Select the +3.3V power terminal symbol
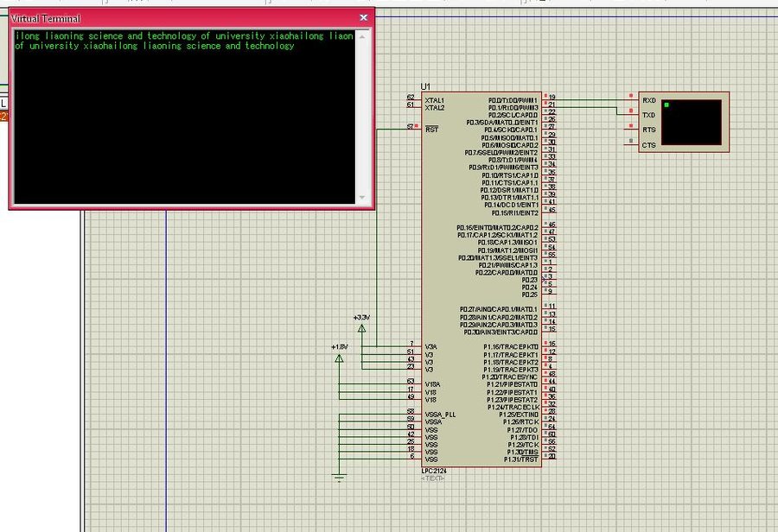 (361, 327)
